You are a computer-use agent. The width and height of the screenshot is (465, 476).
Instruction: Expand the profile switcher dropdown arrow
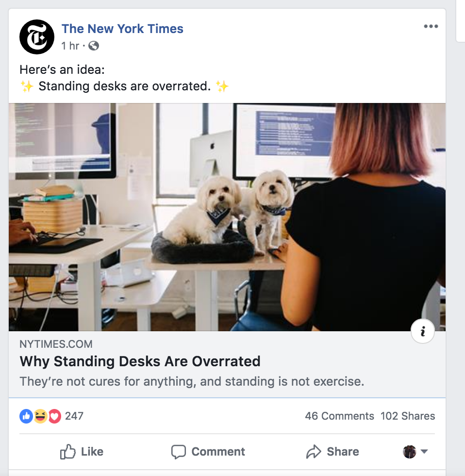[424, 451]
